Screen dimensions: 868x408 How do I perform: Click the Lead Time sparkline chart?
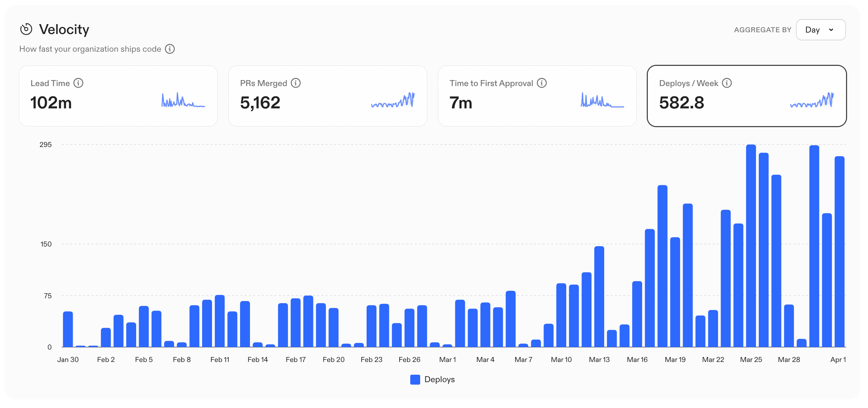pyautogui.click(x=183, y=102)
